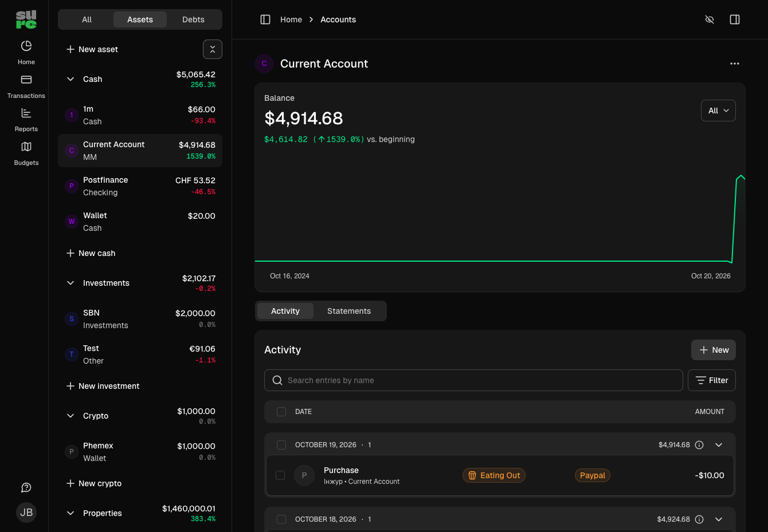Open the Home page in sidebar
This screenshot has width=768, height=532.
26,52
